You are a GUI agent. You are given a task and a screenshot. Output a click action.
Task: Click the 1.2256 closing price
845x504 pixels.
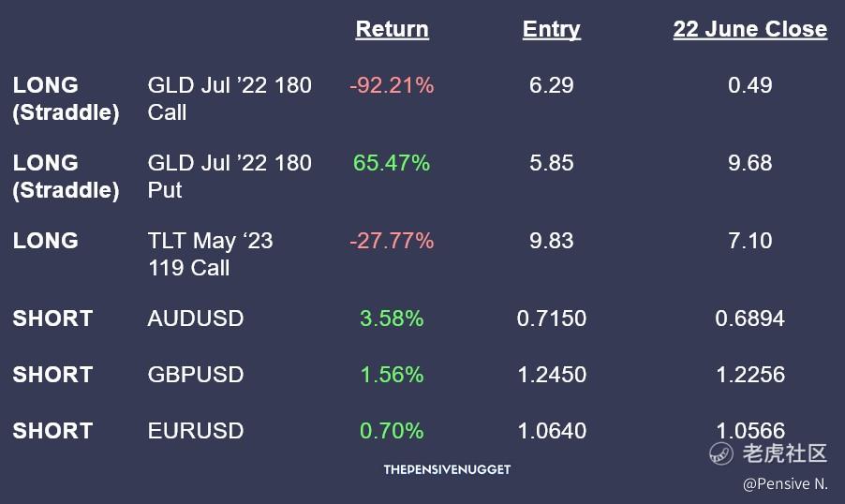pyautogui.click(x=749, y=375)
